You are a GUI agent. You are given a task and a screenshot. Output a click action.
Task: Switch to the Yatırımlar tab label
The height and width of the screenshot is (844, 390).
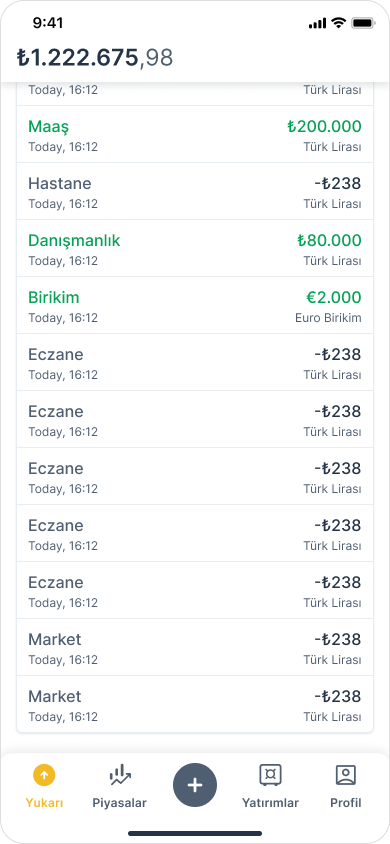coord(270,803)
